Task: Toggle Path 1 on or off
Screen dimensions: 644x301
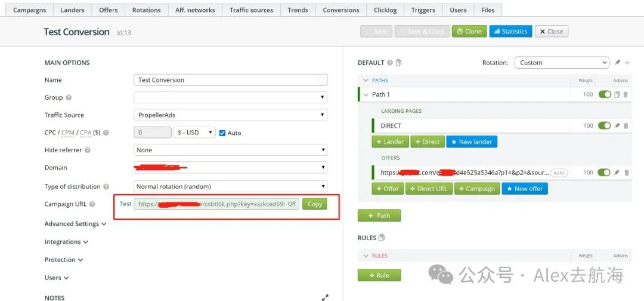Action: point(605,94)
